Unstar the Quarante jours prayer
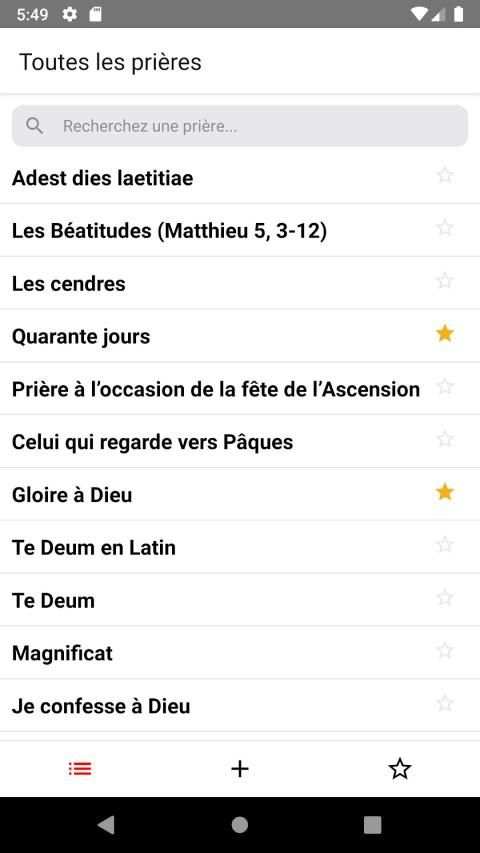Screen dimensions: 480x853 click(445, 333)
